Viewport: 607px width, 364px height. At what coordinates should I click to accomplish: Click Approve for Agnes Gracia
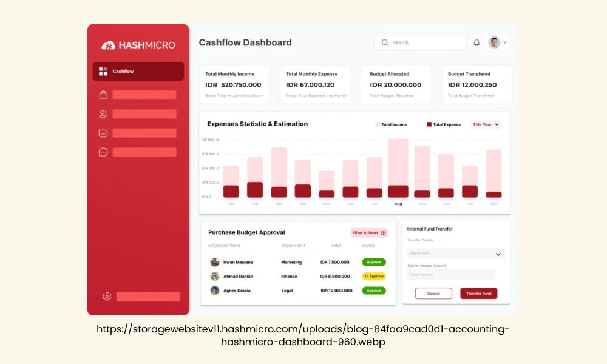tap(374, 291)
